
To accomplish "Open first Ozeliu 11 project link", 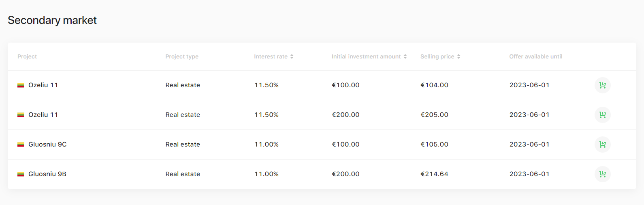I will (x=43, y=85).
